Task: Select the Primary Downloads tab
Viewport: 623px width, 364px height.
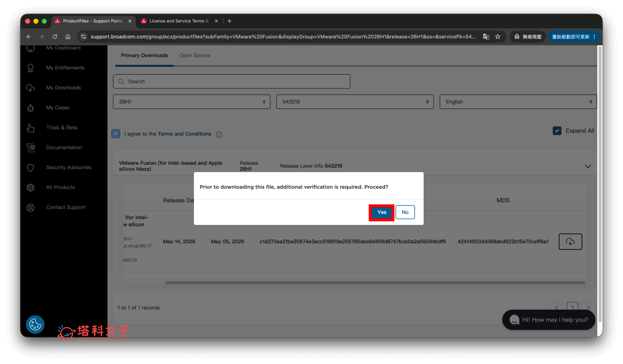Action: coord(144,55)
